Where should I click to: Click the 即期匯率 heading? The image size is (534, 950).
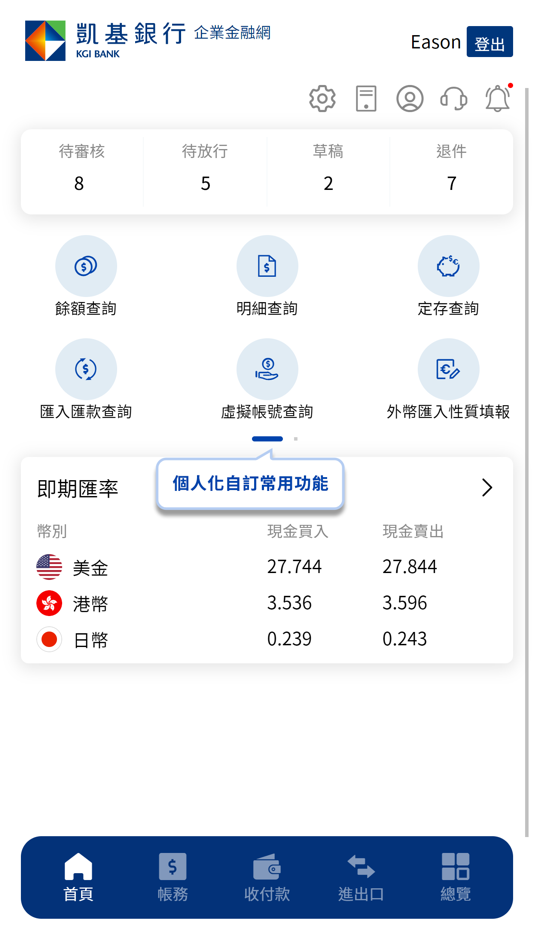[x=78, y=488]
